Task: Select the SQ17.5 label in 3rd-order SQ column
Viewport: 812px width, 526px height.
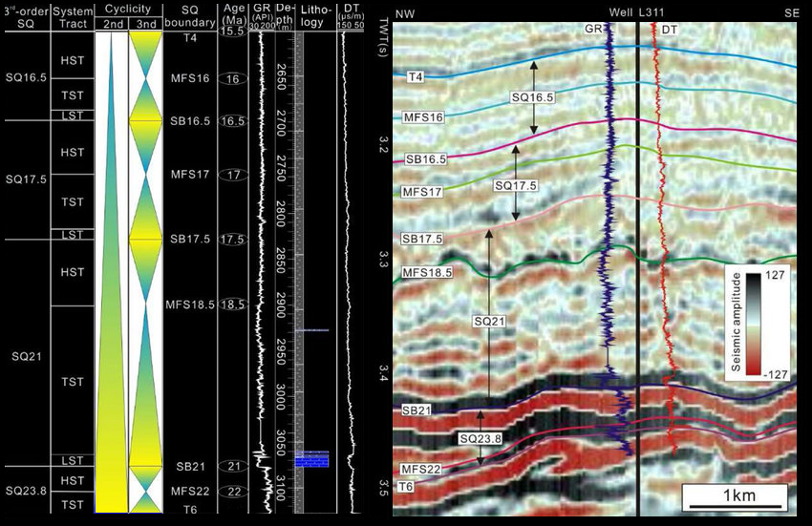Action: [x=26, y=179]
